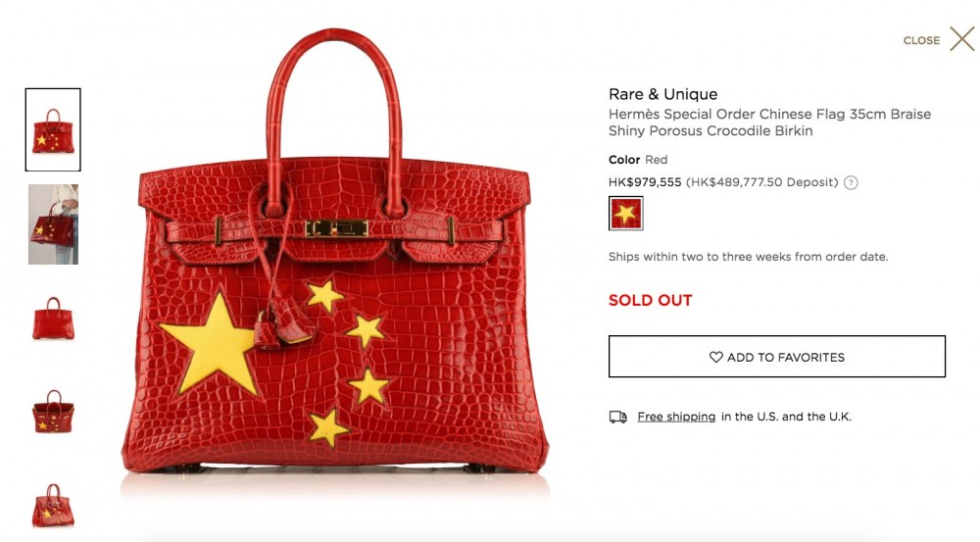The width and height of the screenshot is (980, 542).
Task: Select the last thumbnail with the angled view
Action: click(x=53, y=505)
